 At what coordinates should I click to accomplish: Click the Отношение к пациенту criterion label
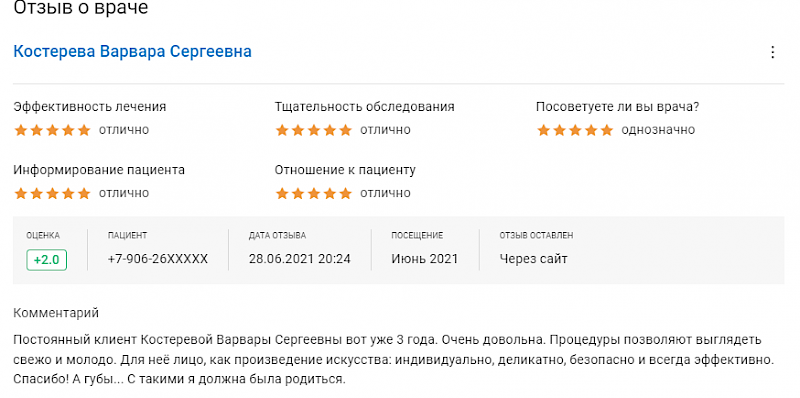(x=345, y=170)
